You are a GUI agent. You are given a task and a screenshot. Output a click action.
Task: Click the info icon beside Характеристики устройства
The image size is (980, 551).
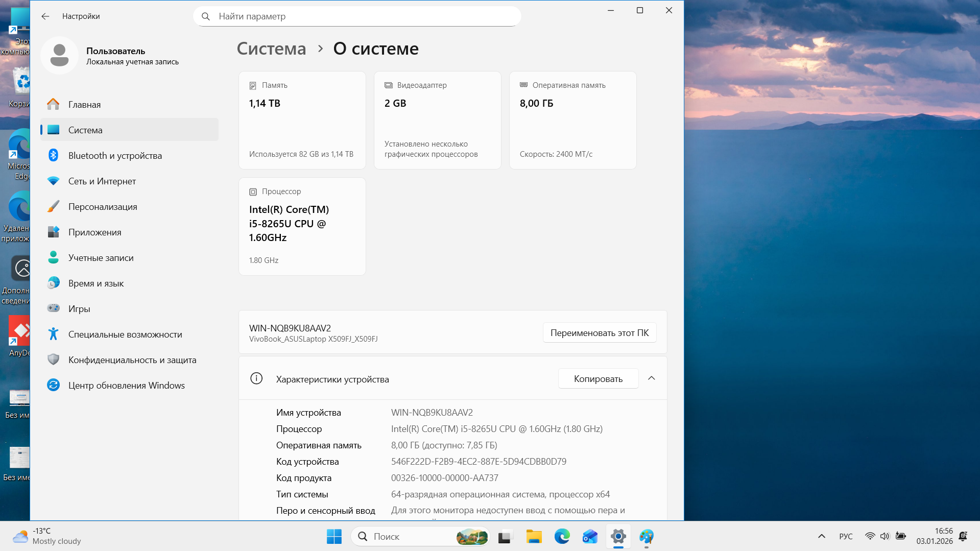point(256,379)
